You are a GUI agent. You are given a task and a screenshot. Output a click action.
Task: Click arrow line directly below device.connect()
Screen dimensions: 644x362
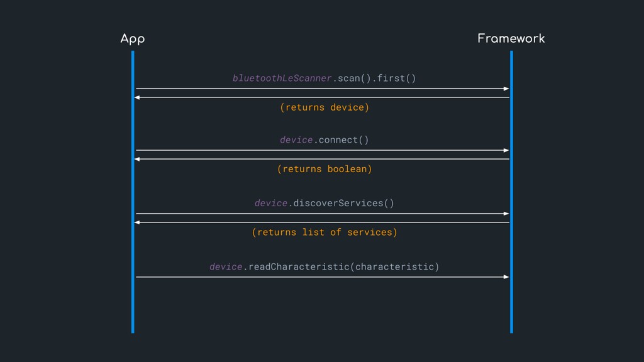pos(322,150)
